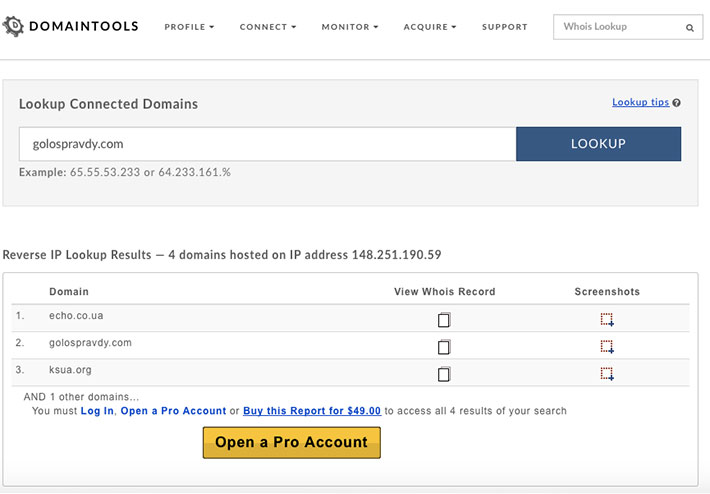
Task: Click the domain input containing golospravdy.com
Action: coord(267,144)
